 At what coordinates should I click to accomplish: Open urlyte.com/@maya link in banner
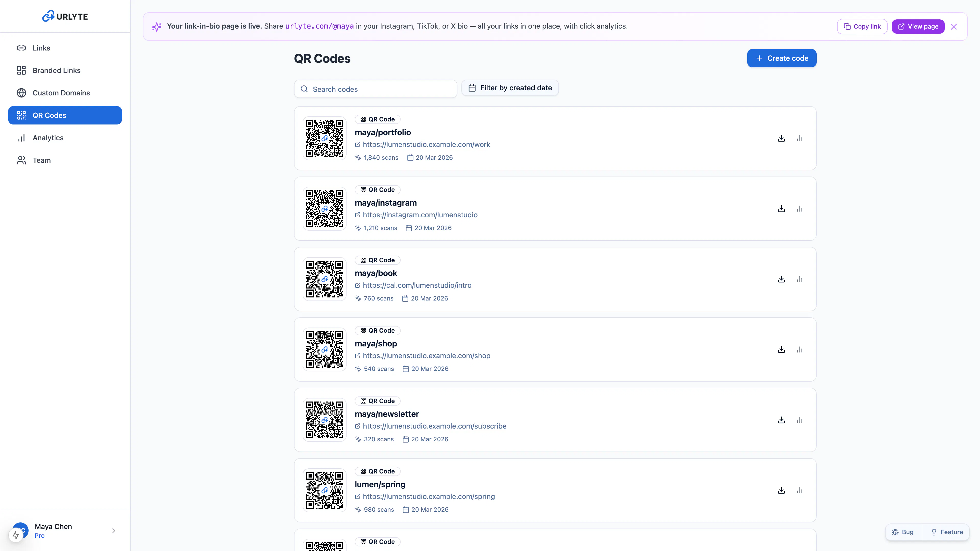(320, 26)
